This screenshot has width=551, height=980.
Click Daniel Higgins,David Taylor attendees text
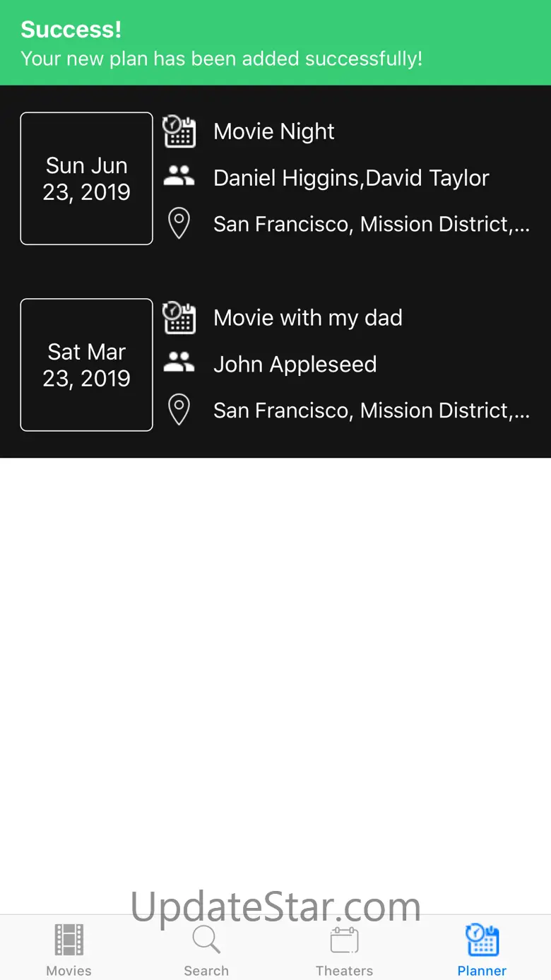351,178
